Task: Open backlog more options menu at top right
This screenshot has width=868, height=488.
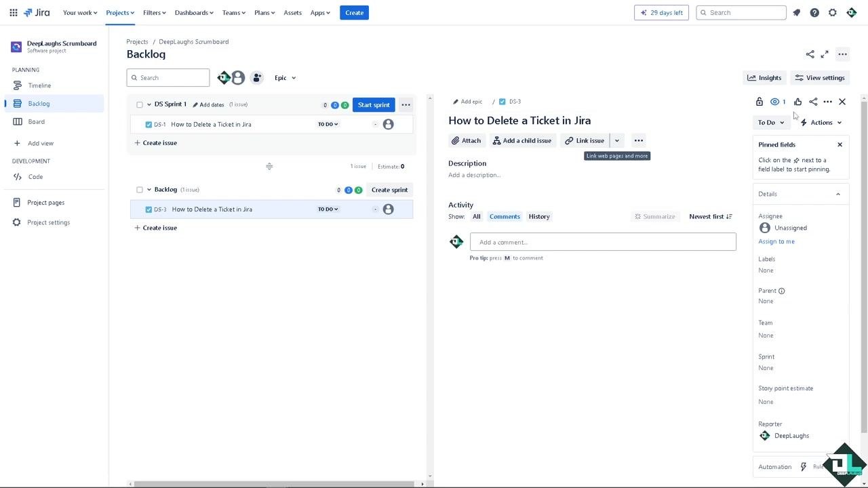Action: click(842, 54)
